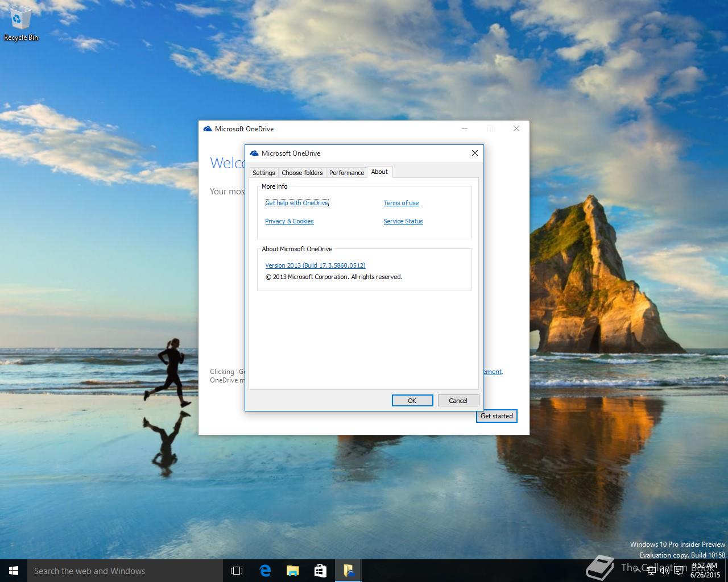Open the Terms of use link
The image size is (728, 582).
401,203
